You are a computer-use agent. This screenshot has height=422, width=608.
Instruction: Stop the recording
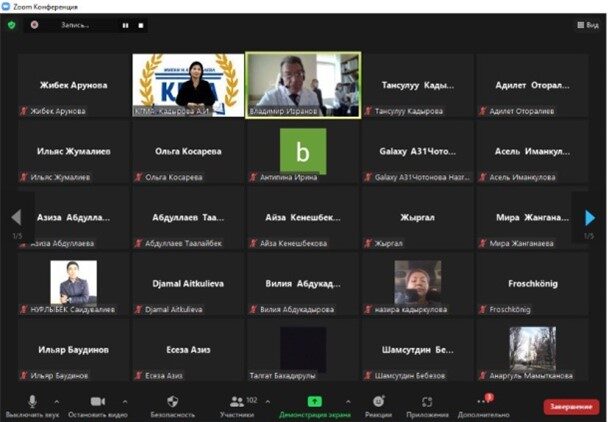pyautogui.click(x=140, y=24)
